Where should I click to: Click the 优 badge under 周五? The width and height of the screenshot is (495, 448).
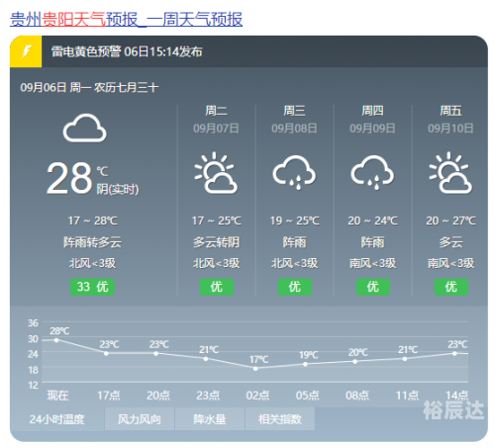pos(451,287)
